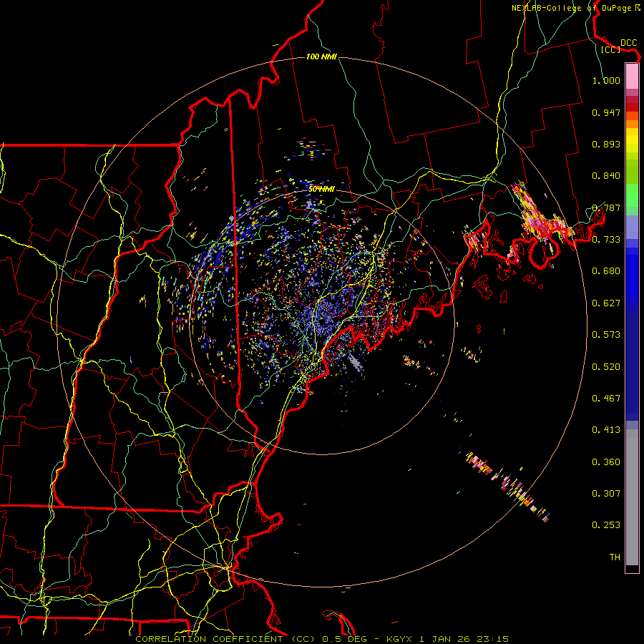Click the 100 NMI range ring label
The image size is (644, 644).
[x=321, y=57]
